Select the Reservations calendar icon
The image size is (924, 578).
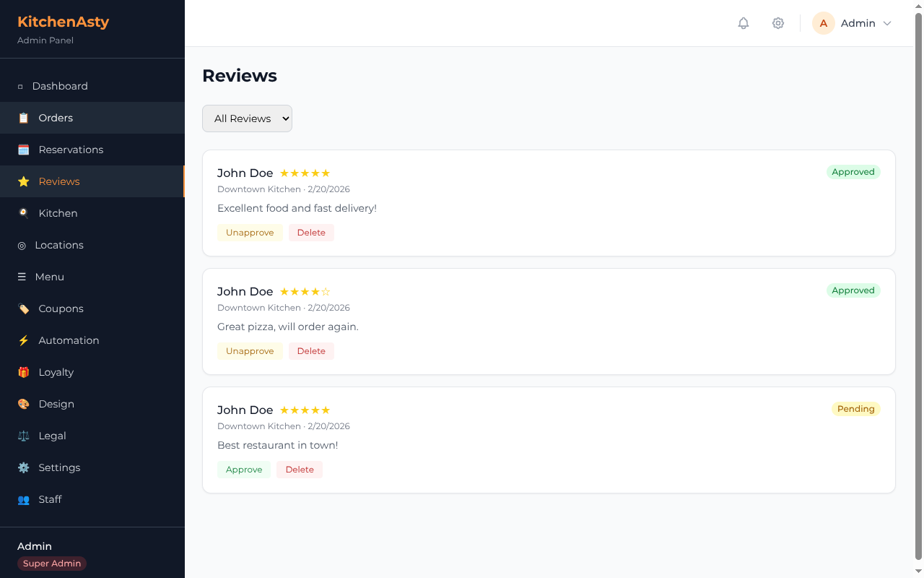[22, 149]
